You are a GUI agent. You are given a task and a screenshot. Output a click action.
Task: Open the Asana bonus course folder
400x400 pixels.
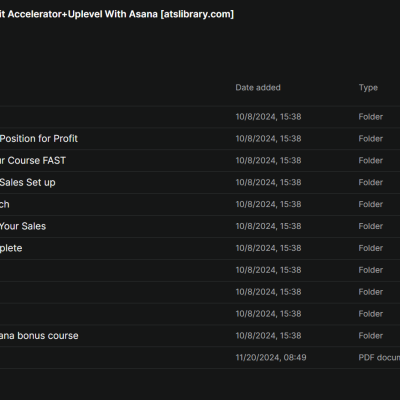[39, 336]
